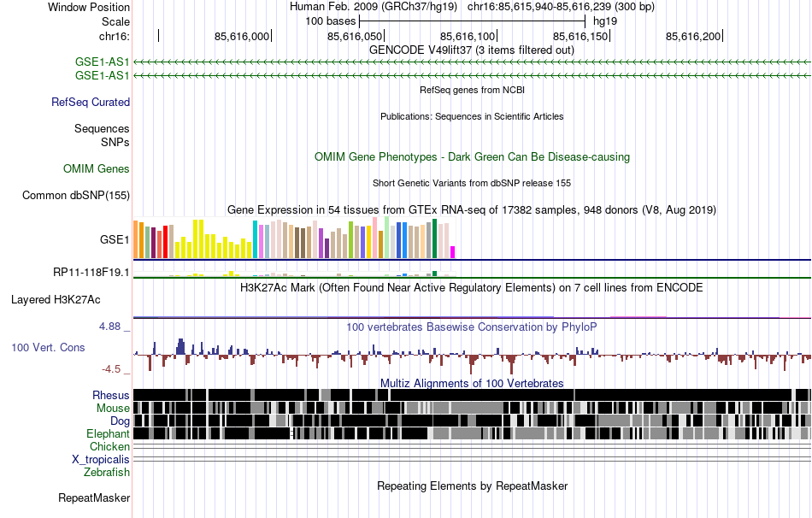The height and width of the screenshot is (518, 812).
Task: Open the OMIM Genes track label
Action: tap(97, 169)
